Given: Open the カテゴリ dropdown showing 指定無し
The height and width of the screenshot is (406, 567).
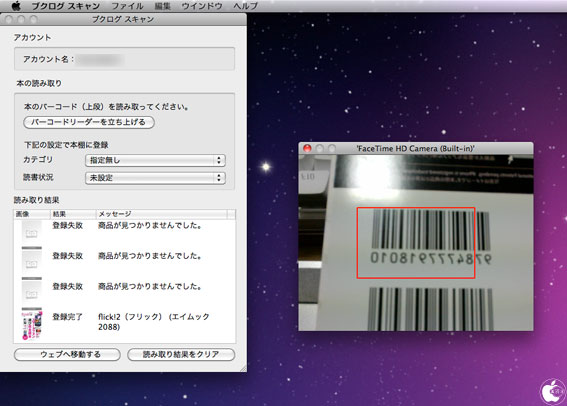Looking at the screenshot, I should [x=155, y=160].
